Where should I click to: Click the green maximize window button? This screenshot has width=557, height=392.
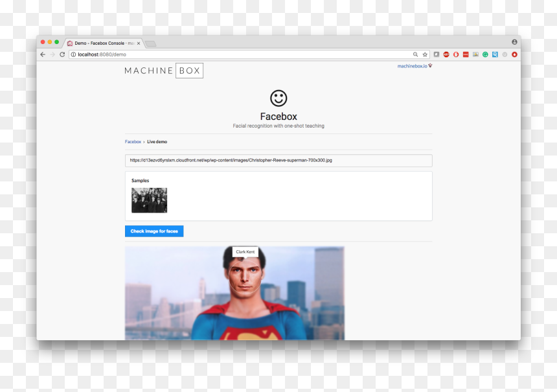(56, 42)
